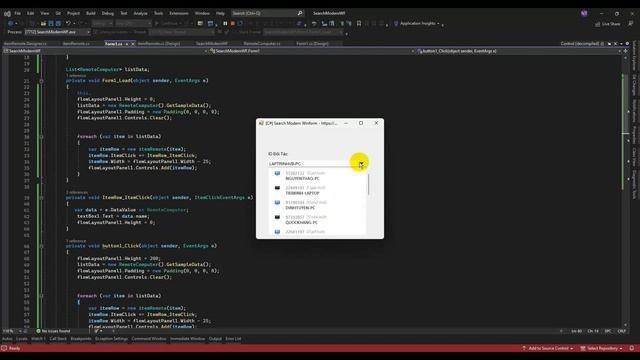This screenshot has height=360, width=640.
Task: Open the Breakpoints panel tab
Action: click(x=81, y=339)
